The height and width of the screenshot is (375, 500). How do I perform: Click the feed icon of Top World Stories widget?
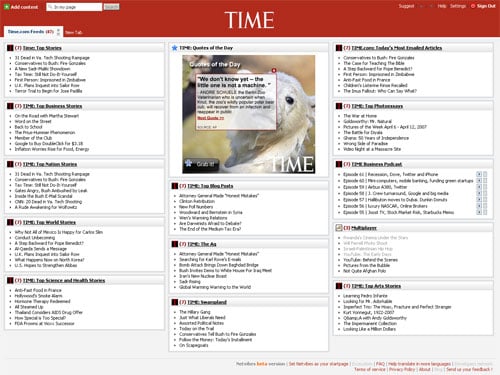[10, 222]
